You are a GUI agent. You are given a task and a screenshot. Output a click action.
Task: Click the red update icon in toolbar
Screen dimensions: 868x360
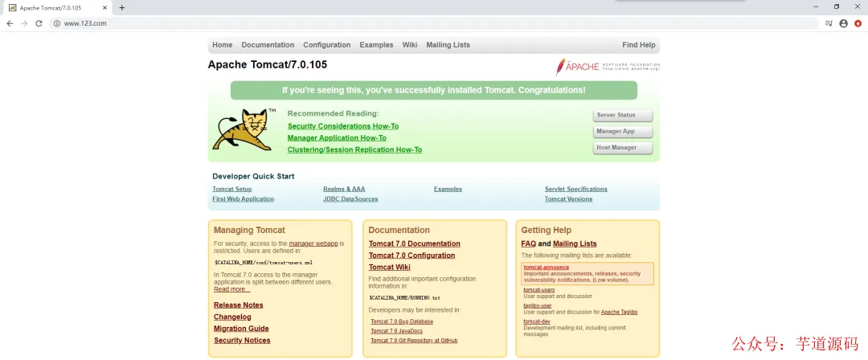(858, 23)
